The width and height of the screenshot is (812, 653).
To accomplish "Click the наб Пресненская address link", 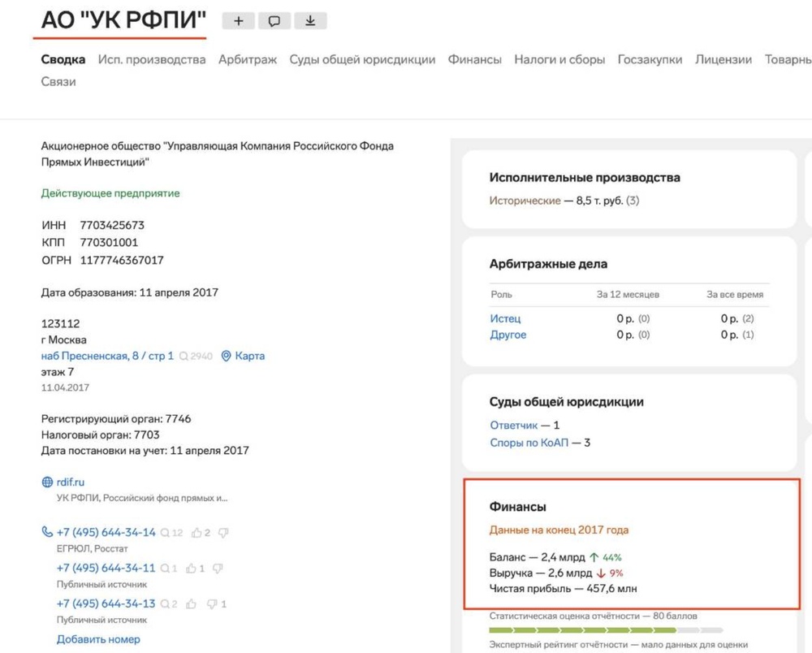I will pos(107,356).
